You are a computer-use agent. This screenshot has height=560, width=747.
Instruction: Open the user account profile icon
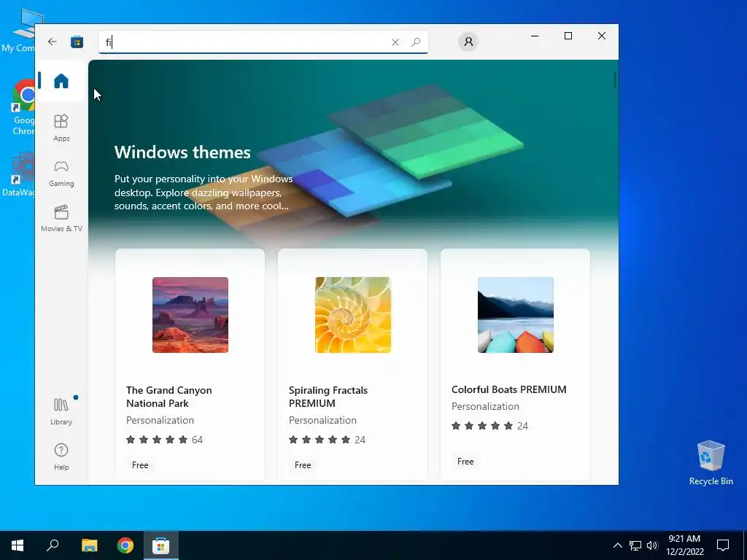click(468, 42)
